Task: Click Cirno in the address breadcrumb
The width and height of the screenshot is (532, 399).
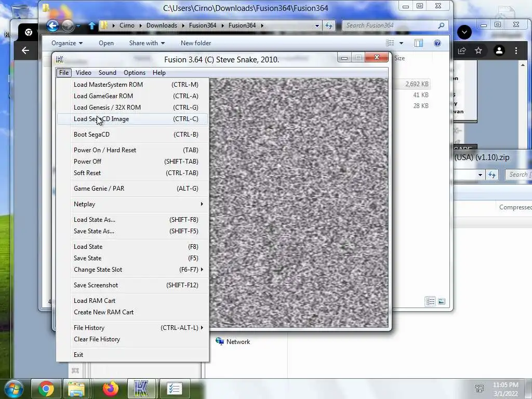Action: 127,25
